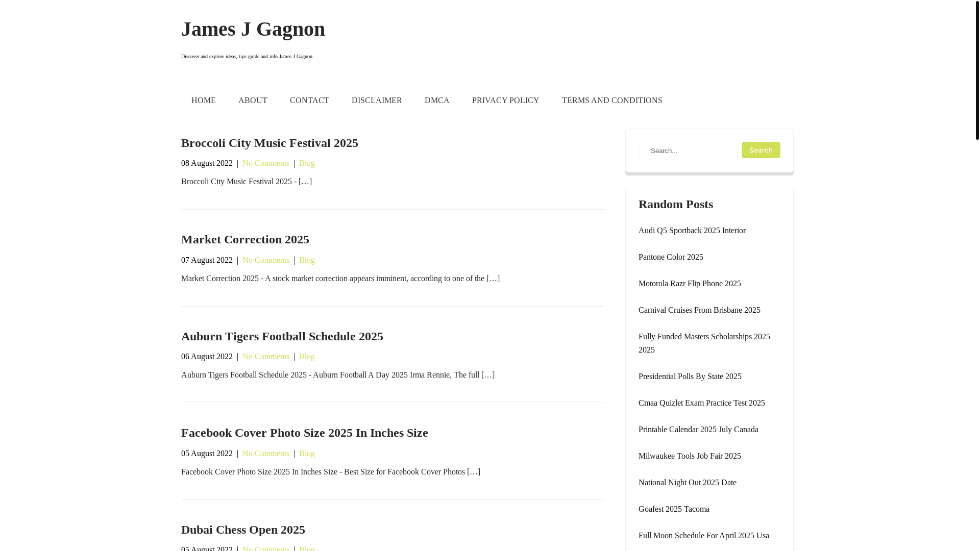
Task: Open Blog category under Facebook Cover post
Action: click(307, 454)
